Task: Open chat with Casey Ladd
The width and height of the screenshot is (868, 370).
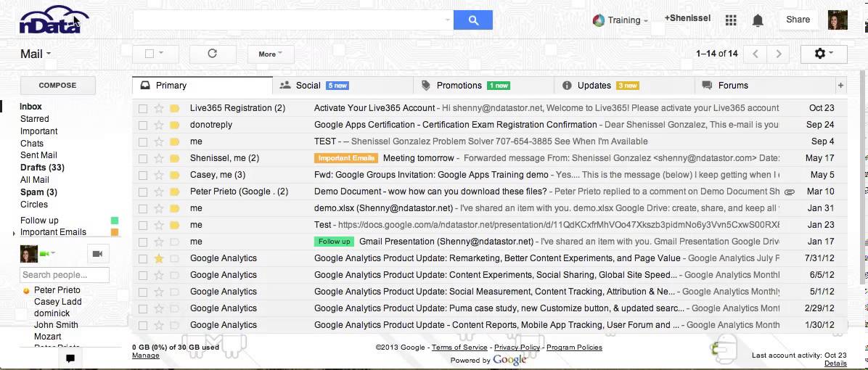Action: 57,302
